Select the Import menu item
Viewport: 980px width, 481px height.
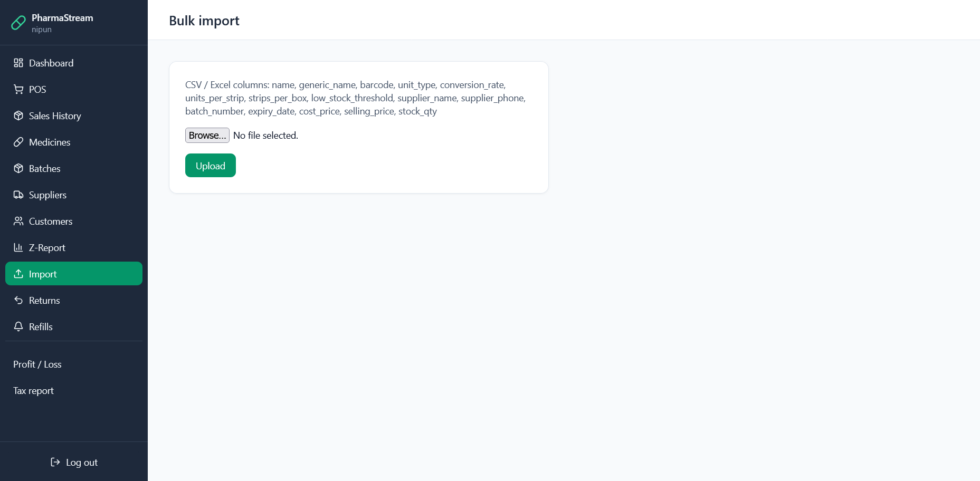[73, 274]
